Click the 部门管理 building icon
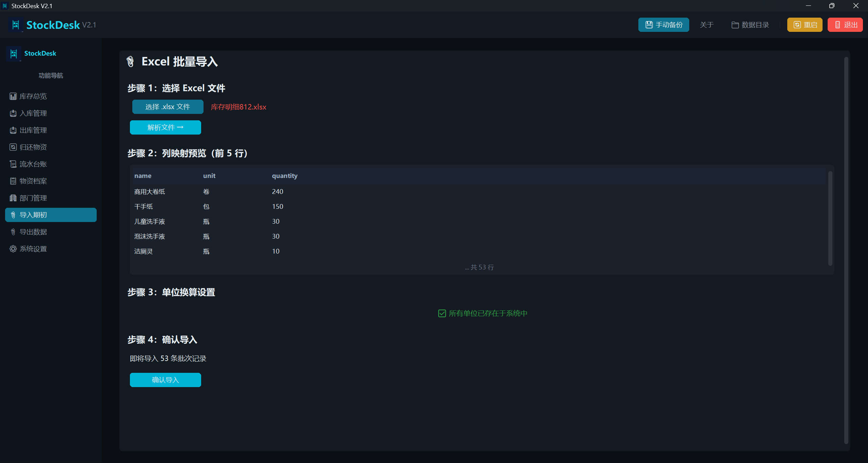The width and height of the screenshot is (868, 463). (x=13, y=198)
